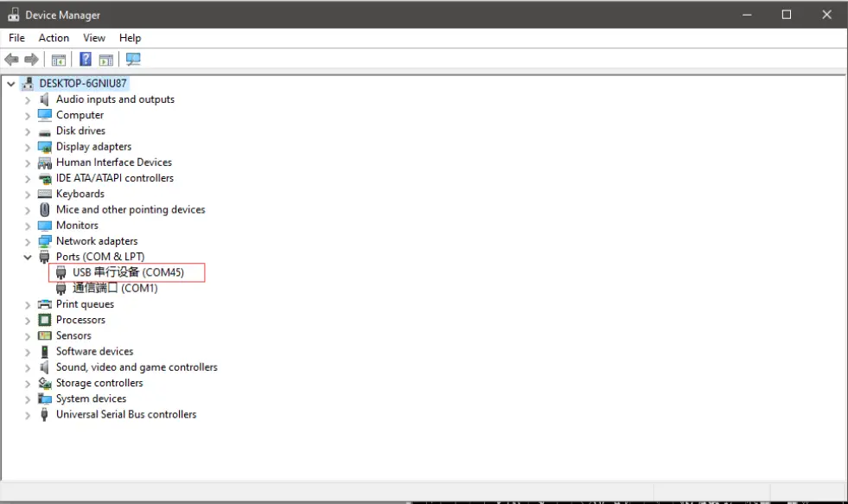Minimize the Device Manager window
The height and width of the screenshot is (504, 848).
747,15
